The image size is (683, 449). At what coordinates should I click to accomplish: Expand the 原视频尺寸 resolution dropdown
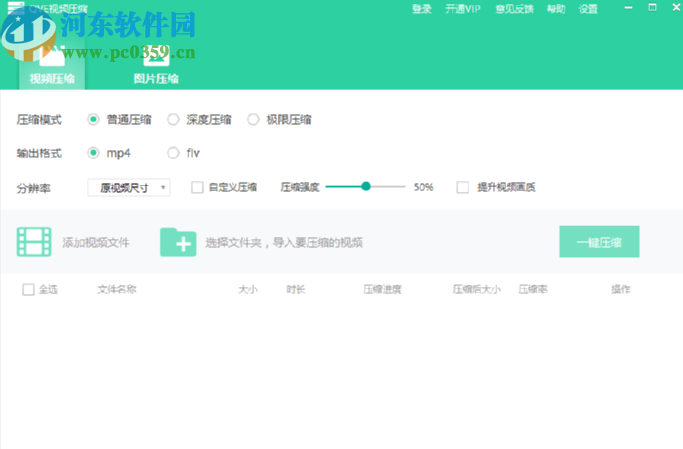(129, 188)
